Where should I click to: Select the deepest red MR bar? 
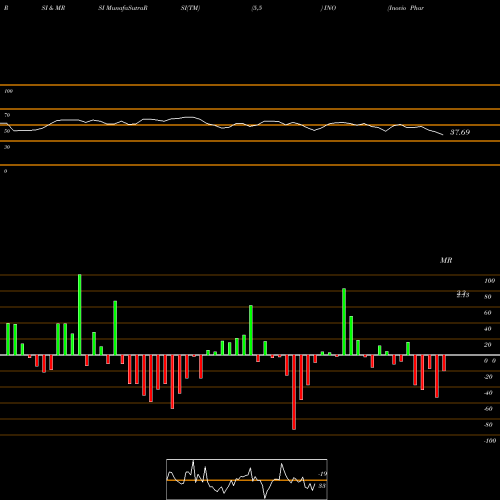click(x=294, y=392)
